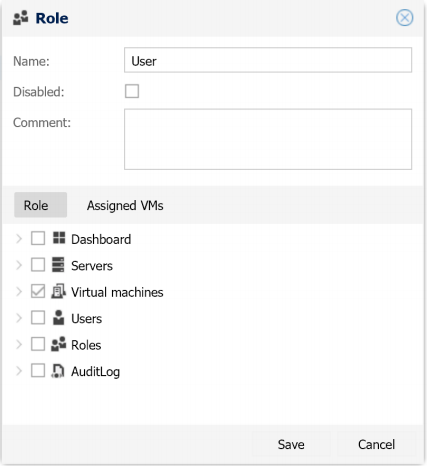Screen dimensions: 428x467
Task: Click the Roles group icon in tree
Action: [58, 344]
